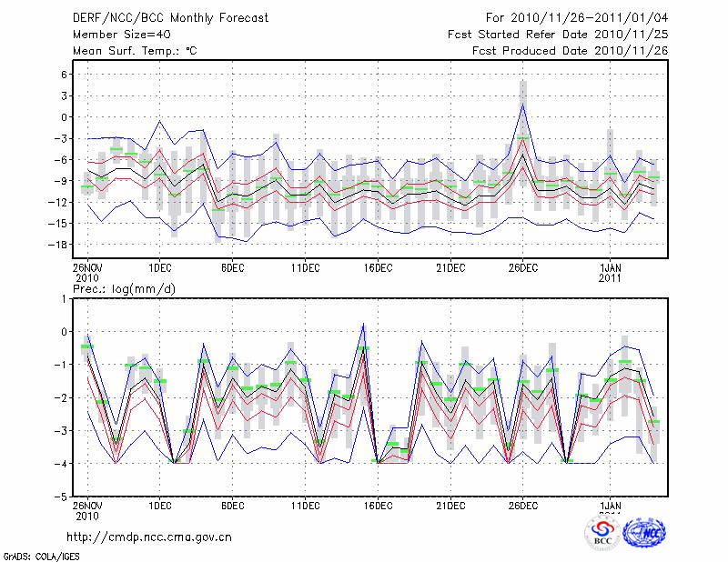The height and width of the screenshot is (562, 728).
Task: Click the Fcst Produced Date line
Action: (570, 50)
